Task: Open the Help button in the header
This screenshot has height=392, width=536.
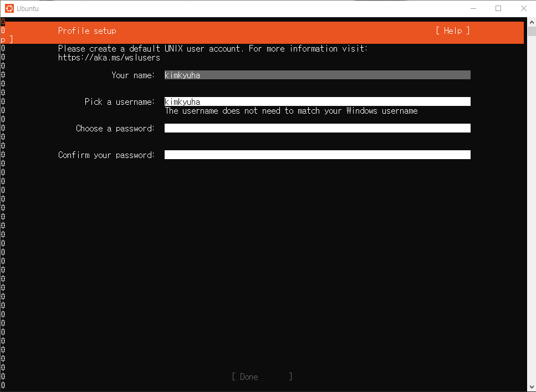Action: click(453, 31)
